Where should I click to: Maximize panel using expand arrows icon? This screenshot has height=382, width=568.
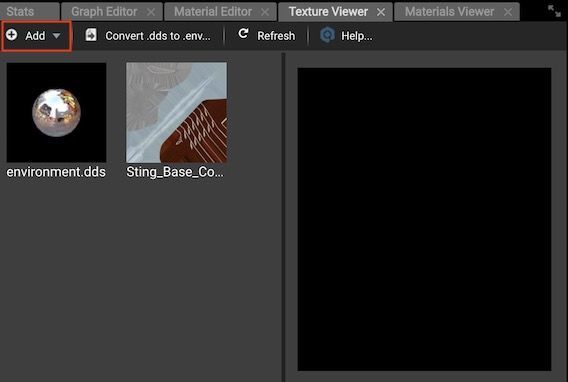point(554,11)
